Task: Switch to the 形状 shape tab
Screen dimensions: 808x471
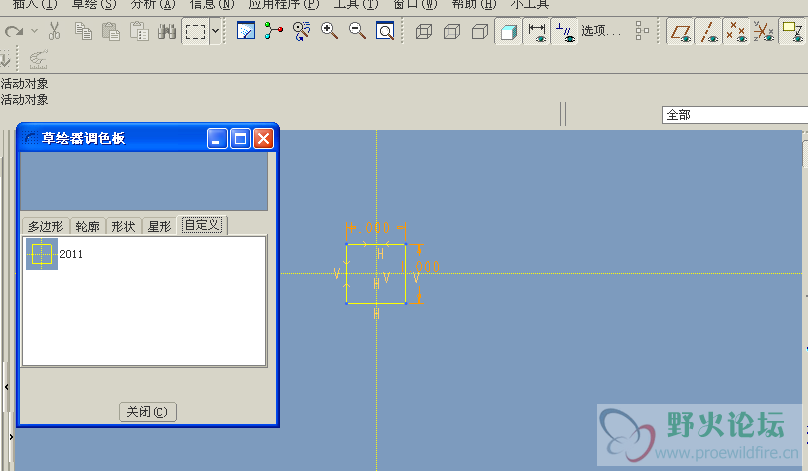Action: (123, 226)
